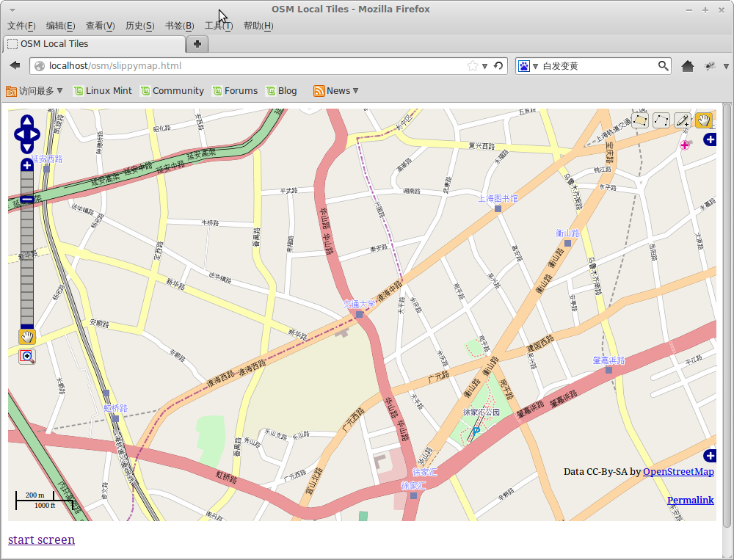Image resolution: width=734 pixels, height=560 pixels.
Task: Open the zoom box magnifier tool
Action: (x=27, y=357)
